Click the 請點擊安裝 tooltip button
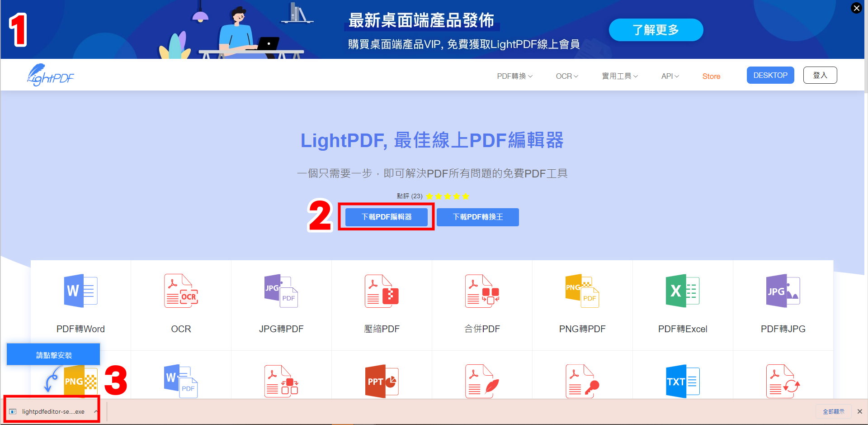868x425 pixels. coord(53,354)
